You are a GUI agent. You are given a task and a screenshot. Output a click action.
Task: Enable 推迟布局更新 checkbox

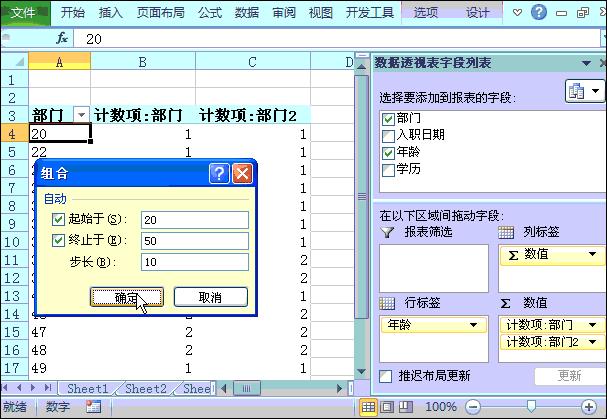pos(386,376)
